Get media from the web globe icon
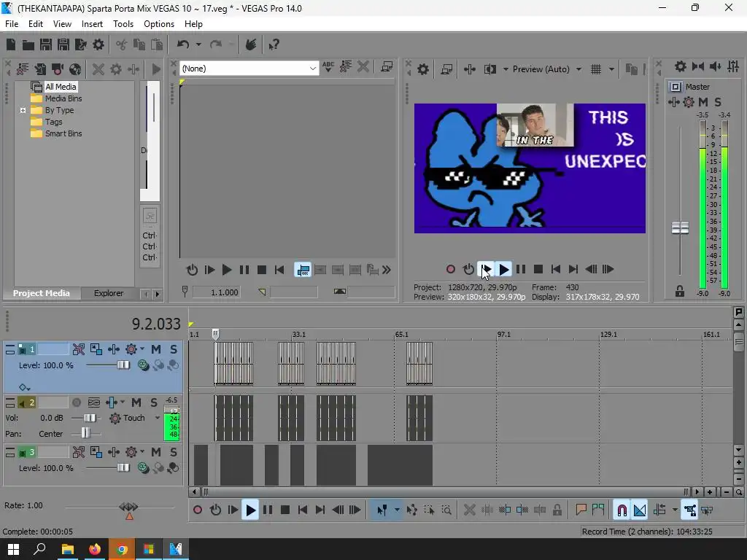The image size is (747, 560). (x=75, y=69)
